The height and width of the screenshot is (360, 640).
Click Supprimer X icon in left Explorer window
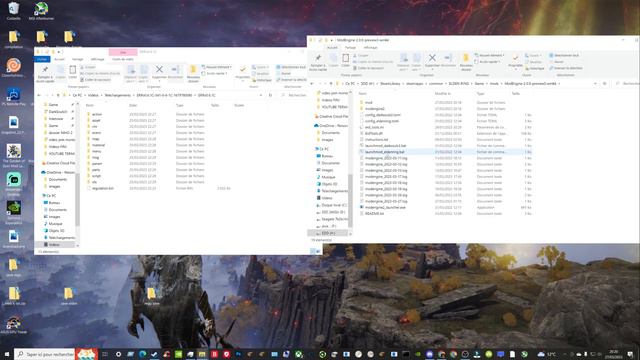click(x=159, y=69)
